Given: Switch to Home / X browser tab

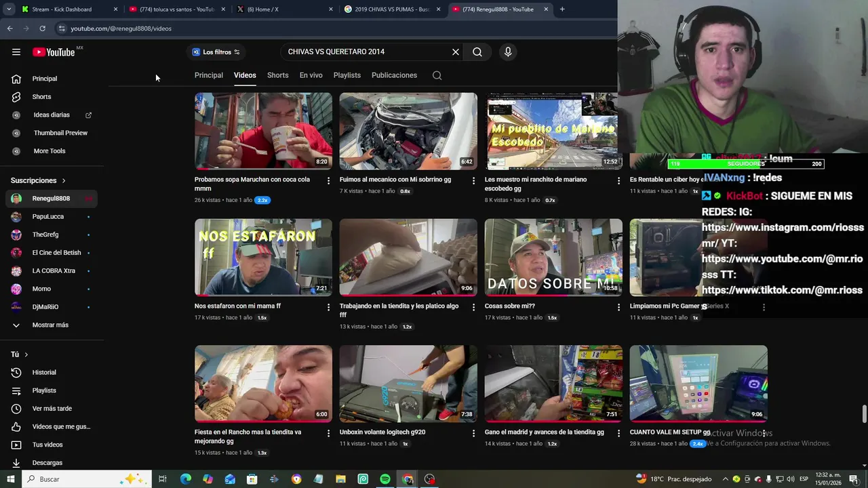Looking at the screenshot, I should [283, 9].
